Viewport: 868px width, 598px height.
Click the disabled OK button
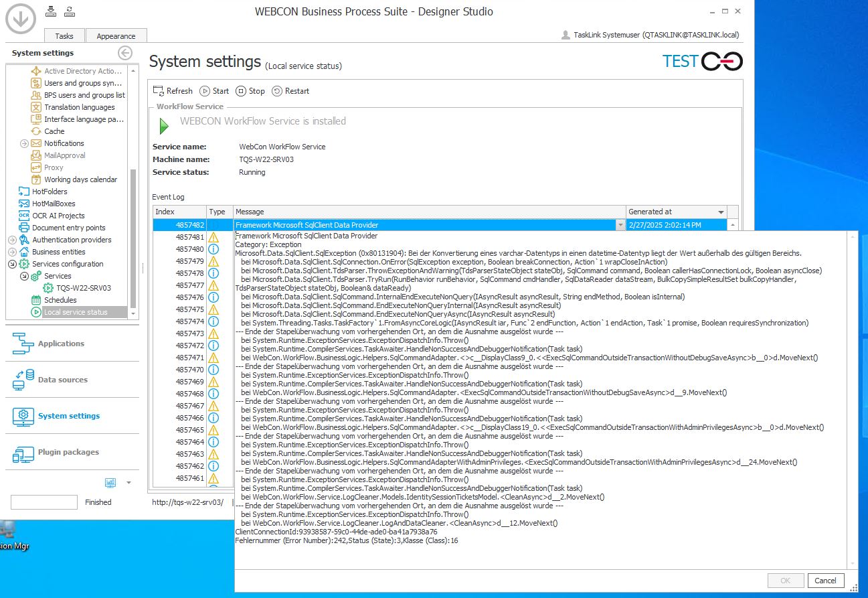(785, 581)
